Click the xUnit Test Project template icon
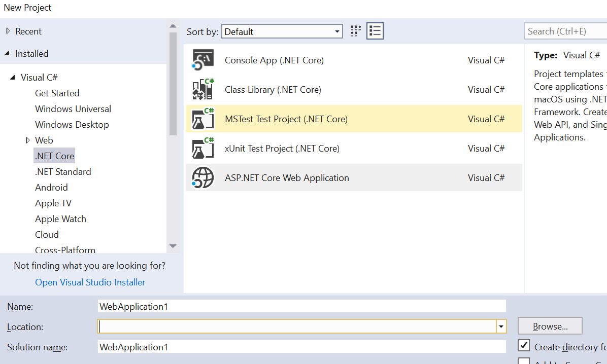This screenshot has width=607, height=364. (203, 148)
